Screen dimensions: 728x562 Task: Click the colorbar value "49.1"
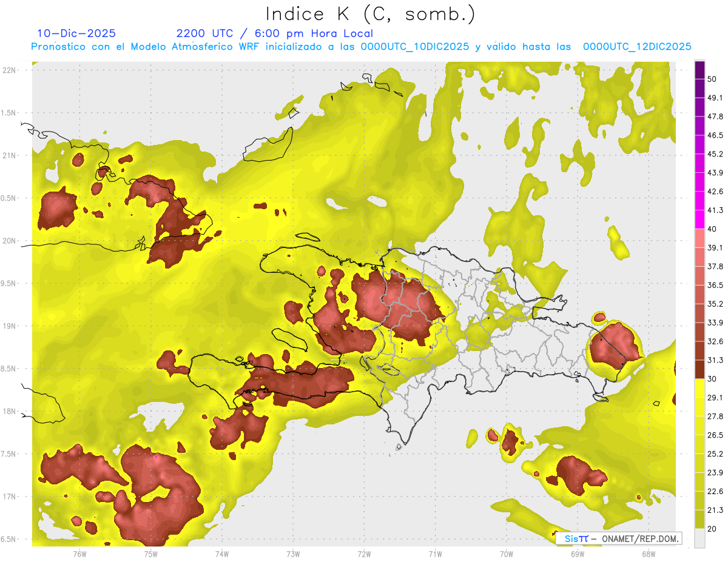[x=715, y=98]
